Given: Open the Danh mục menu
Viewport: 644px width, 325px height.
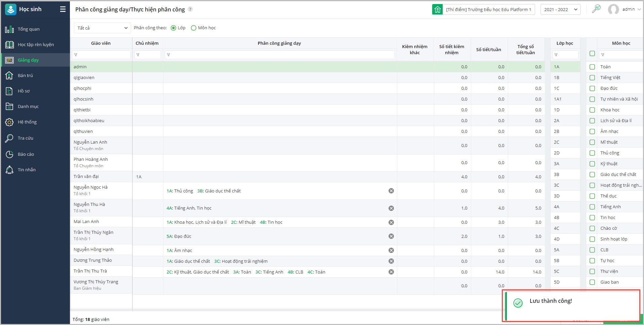Looking at the screenshot, I should click(x=28, y=107).
